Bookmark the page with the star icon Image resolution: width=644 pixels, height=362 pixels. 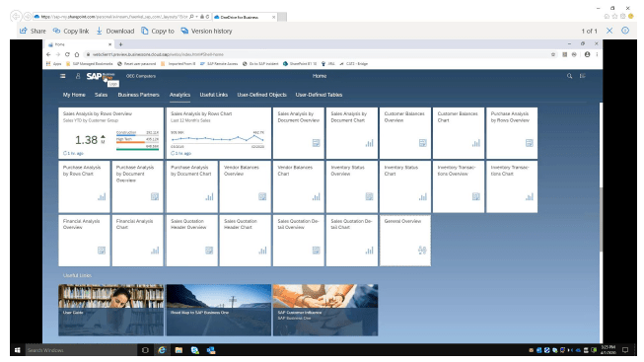(x=553, y=54)
